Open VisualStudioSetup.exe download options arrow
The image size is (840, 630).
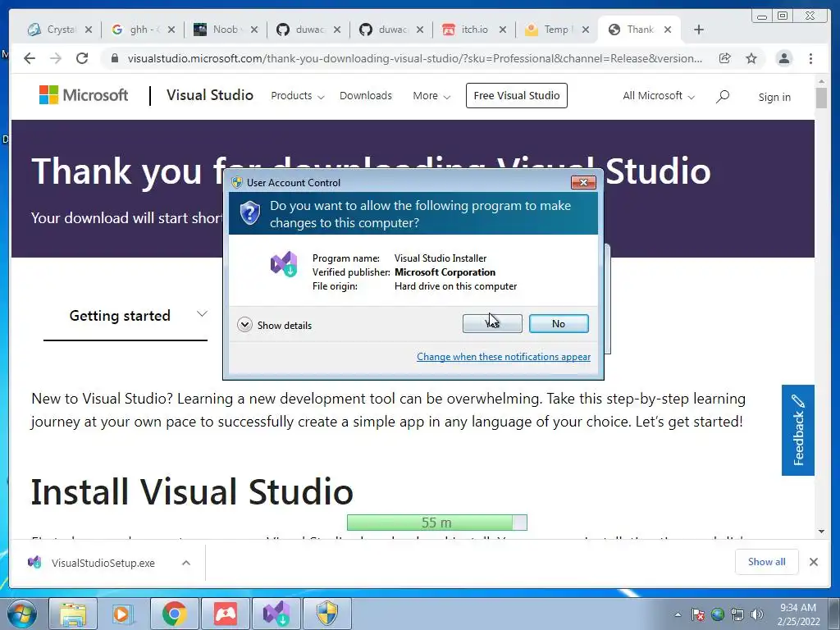pyautogui.click(x=186, y=563)
